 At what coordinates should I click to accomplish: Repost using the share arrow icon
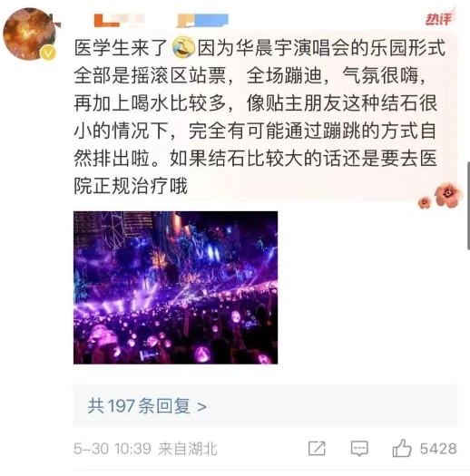click(317, 449)
